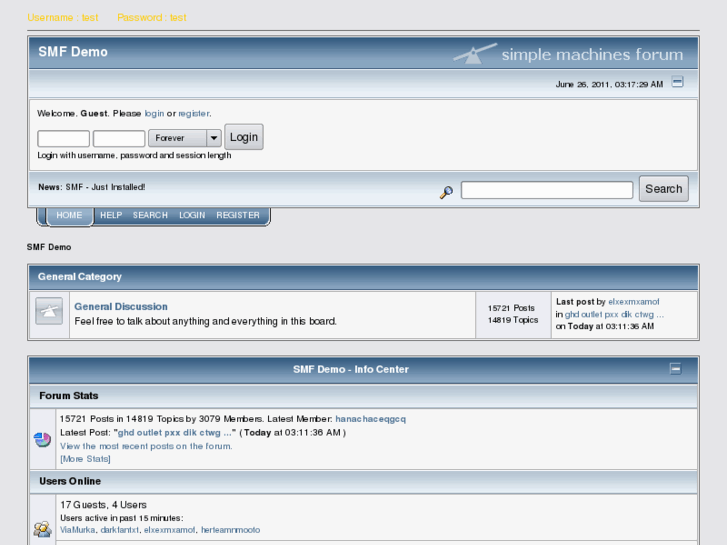Image resolution: width=727 pixels, height=545 pixels.
Task: Focus the username input field
Action: pos(64,138)
